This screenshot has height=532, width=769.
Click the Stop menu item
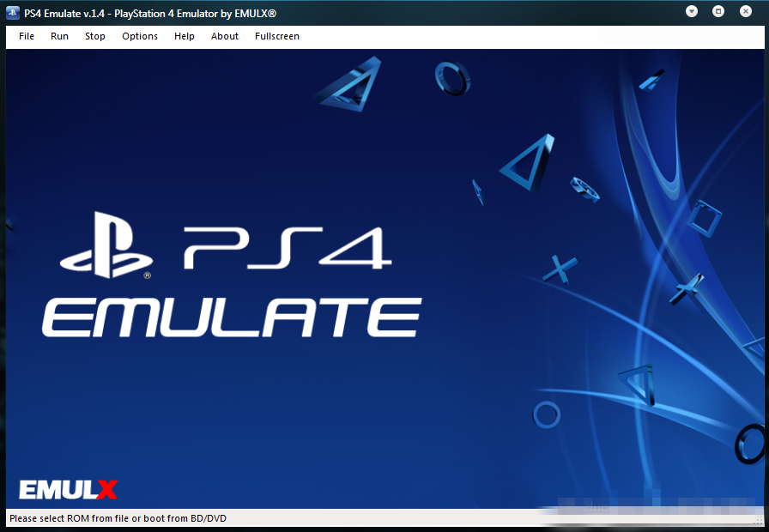pyautogui.click(x=95, y=36)
